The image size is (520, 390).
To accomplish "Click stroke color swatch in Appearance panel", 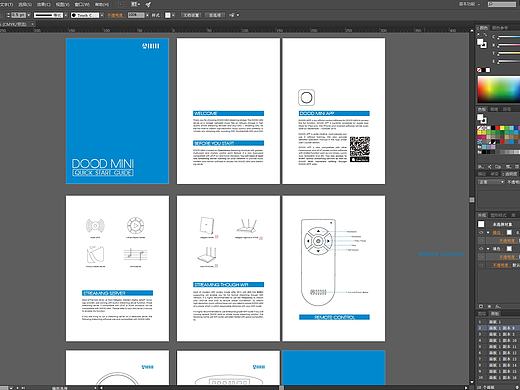I will [x=509, y=232].
